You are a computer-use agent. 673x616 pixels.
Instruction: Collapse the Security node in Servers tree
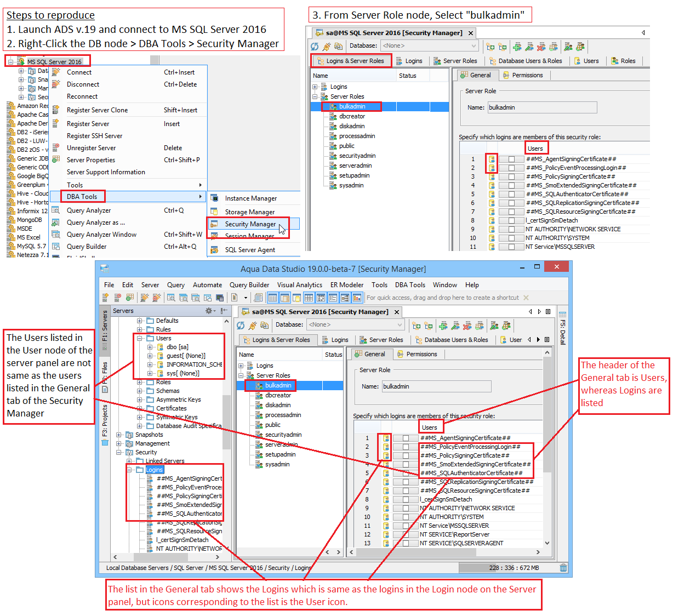tap(119, 452)
